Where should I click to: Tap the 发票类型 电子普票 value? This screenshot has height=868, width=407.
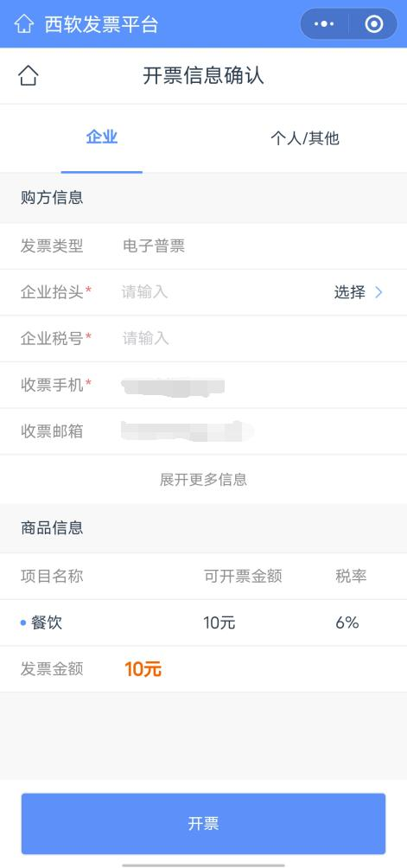click(x=154, y=246)
